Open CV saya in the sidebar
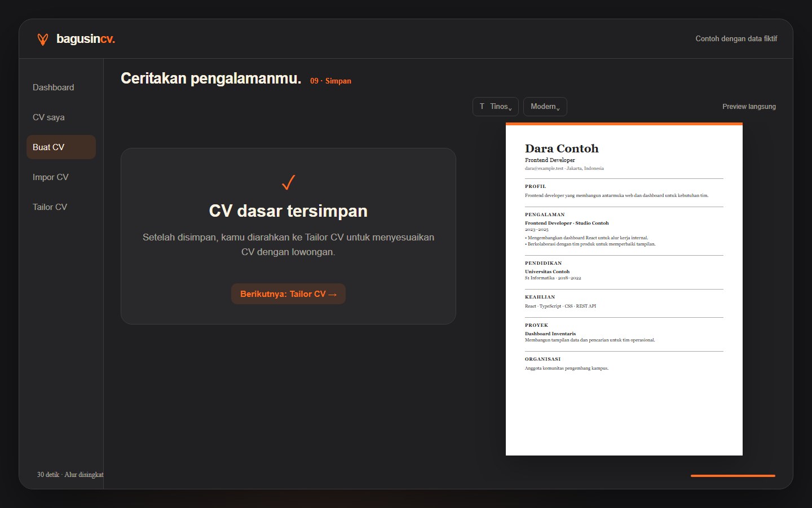This screenshot has width=812, height=508. tap(61, 117)
